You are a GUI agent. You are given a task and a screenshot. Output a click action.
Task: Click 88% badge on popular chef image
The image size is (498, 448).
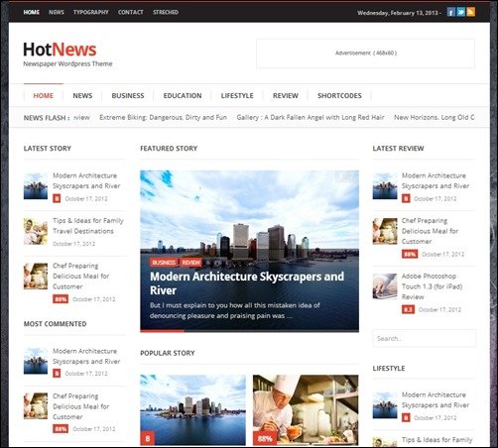tap(265, 438)
